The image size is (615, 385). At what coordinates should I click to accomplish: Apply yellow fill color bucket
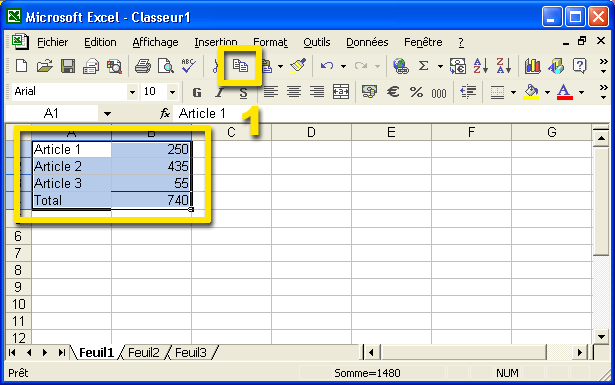click(531, 92)
